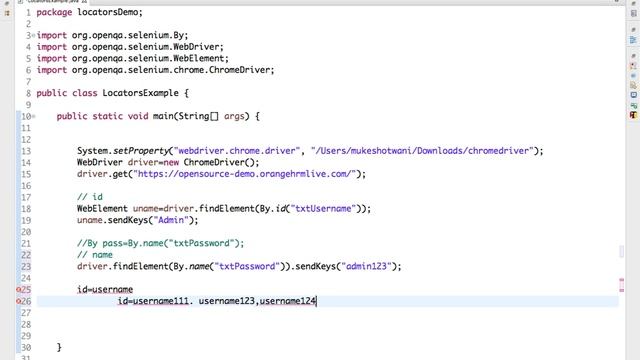Viewport: 640px width, 360px height.
Task: Click the "txtPassword" string on line 23
Action: pos(247,267)
